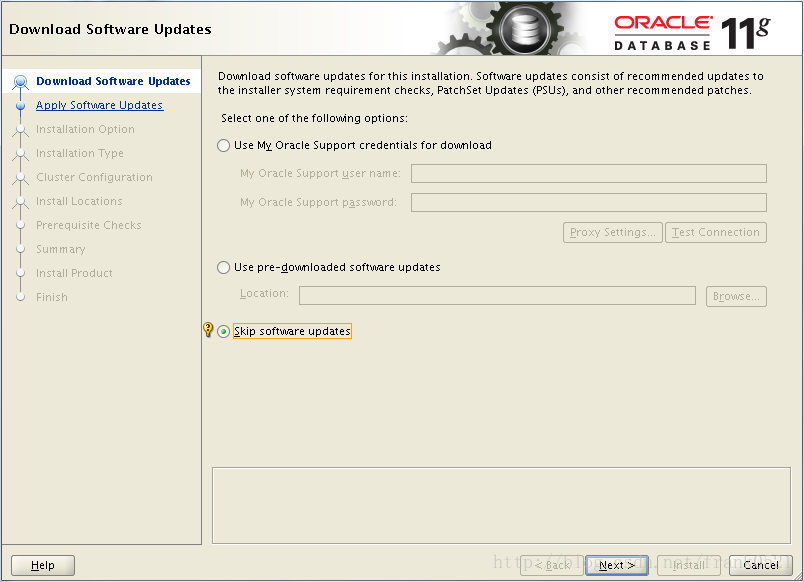Click the Download Software Updates step marker icon
The height and width of the screenshot is (582, 804).
coord(21,82)
